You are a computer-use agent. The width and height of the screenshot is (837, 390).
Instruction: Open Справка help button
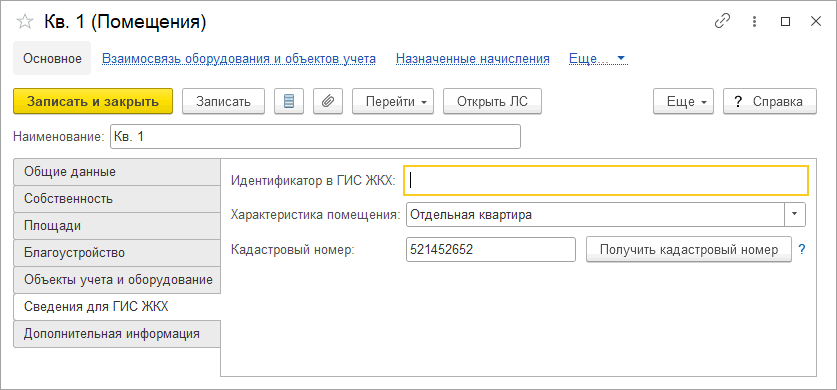pyautogui.click(x=770, y=101)
